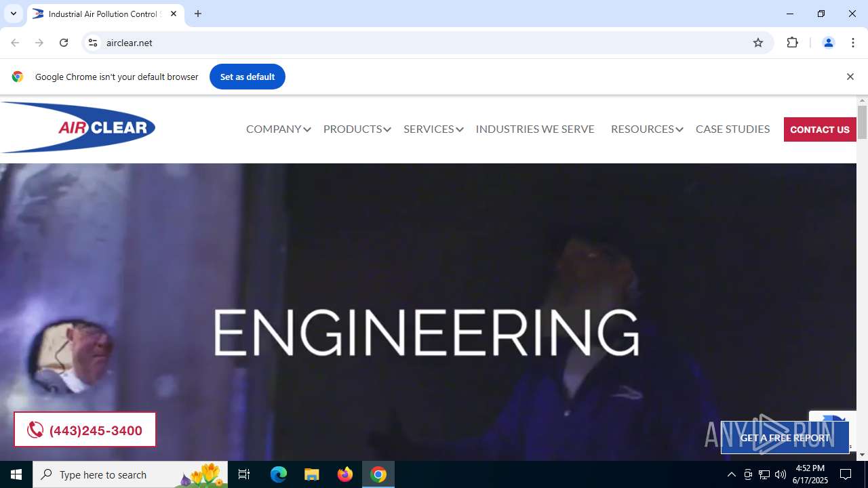Open volume control tray icon

(x=781, y=474)
